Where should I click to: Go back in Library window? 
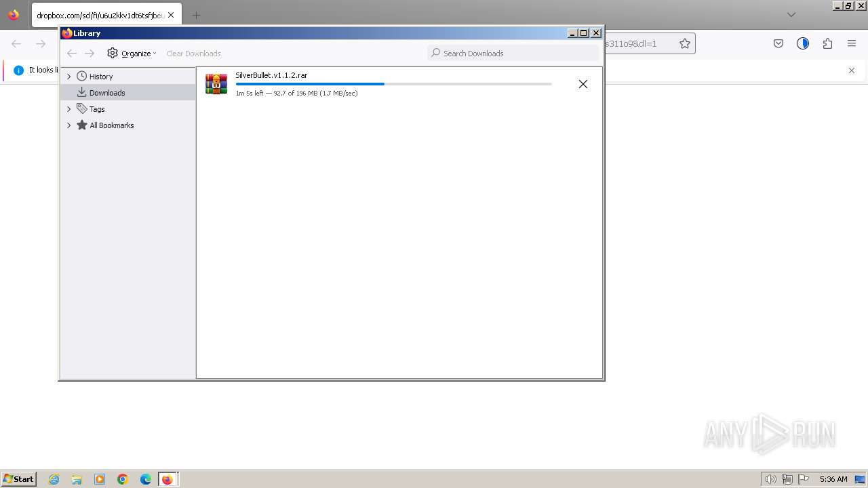72,54
